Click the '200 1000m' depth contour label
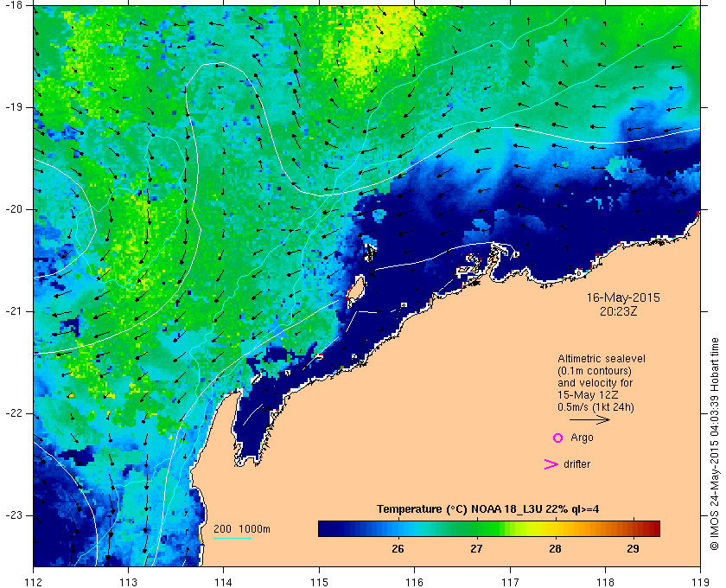The width and height of the screenshot is (726, 588). (242, 529)
